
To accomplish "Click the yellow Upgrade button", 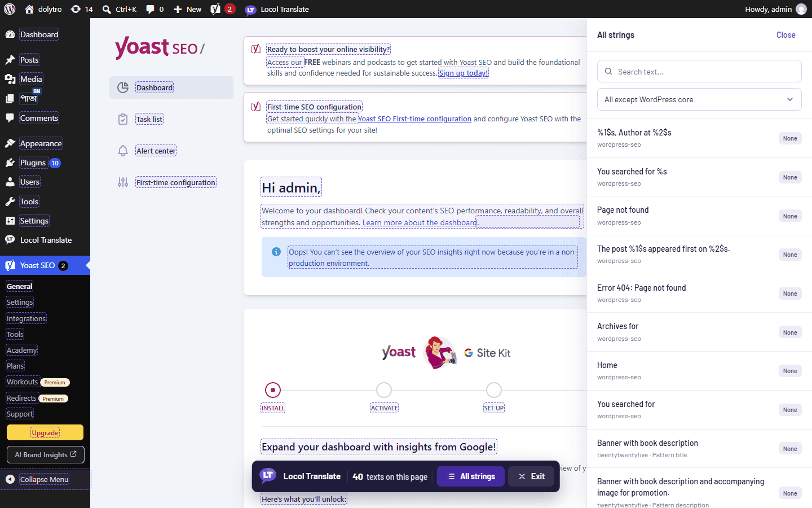I will [45, 432].
